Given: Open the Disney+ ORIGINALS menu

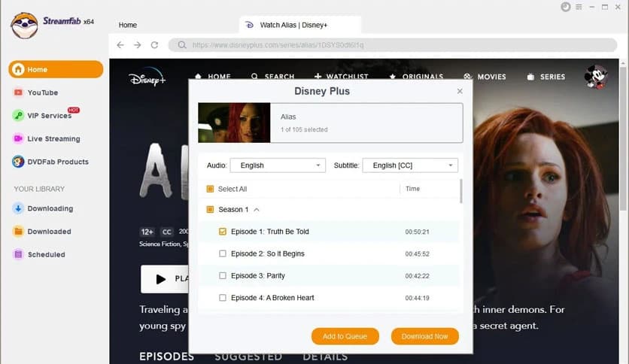Looking at the screenshot, I should tap(416, 77).
